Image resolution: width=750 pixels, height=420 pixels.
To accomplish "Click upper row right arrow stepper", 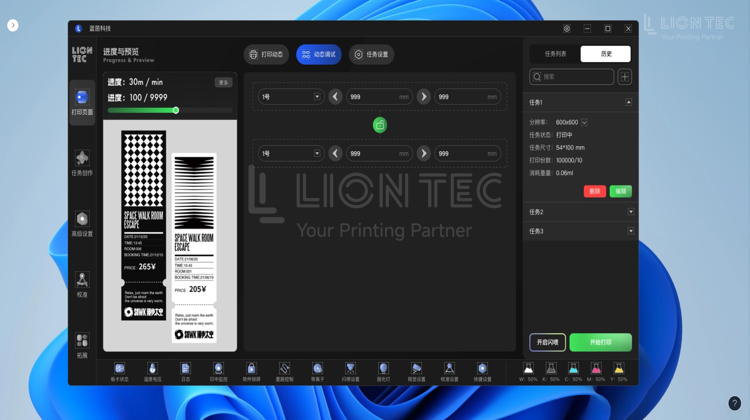I will point(423,97).
